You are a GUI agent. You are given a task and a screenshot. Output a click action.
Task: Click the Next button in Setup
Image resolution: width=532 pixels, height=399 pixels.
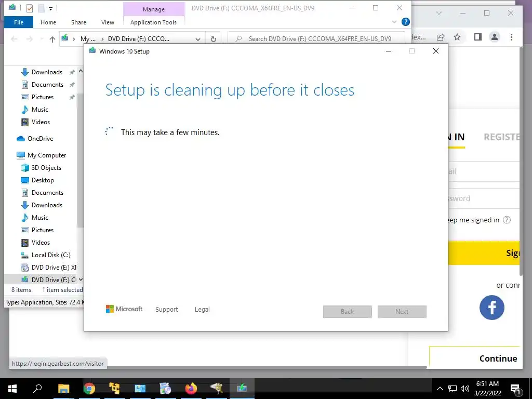click(402, 312)
